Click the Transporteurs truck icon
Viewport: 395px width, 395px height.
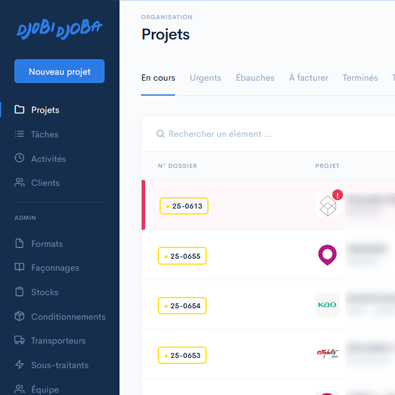click(x=19, y=340)
